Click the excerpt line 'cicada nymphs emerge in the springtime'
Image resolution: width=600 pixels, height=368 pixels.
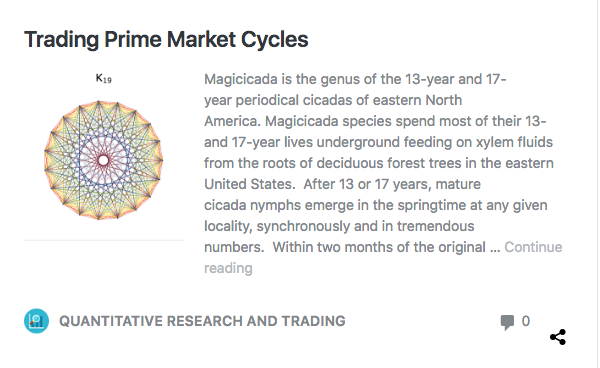click(x=375, y=205)
